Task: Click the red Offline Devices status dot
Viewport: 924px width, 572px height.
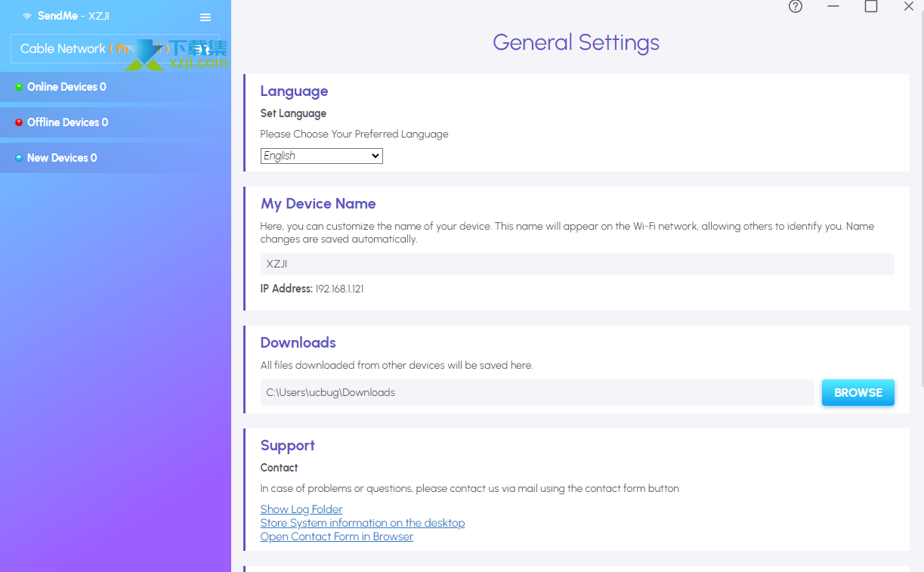Action: pos(19,122)
